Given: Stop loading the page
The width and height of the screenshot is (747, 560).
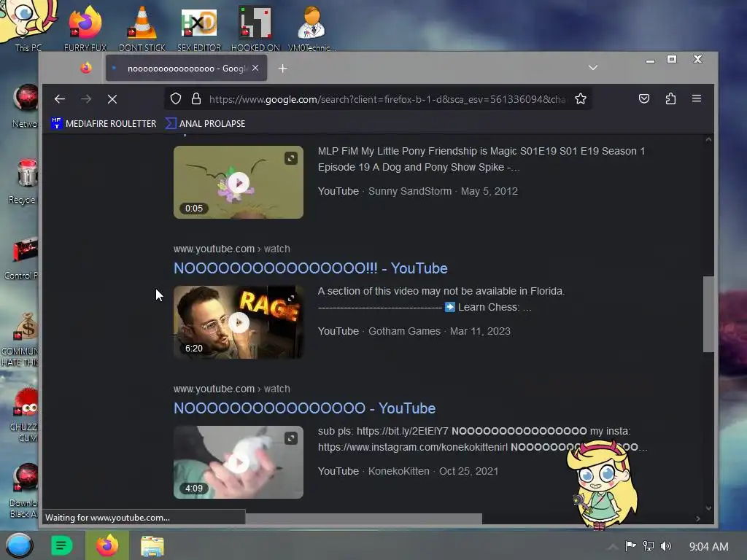Looking at the screenshot, I should click(112, 99).
